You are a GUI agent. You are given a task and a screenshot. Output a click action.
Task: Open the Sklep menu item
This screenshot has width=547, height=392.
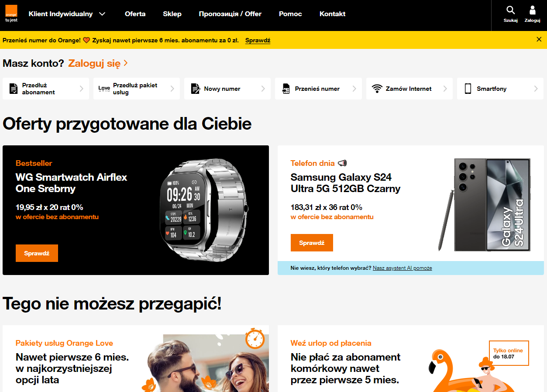172,14
